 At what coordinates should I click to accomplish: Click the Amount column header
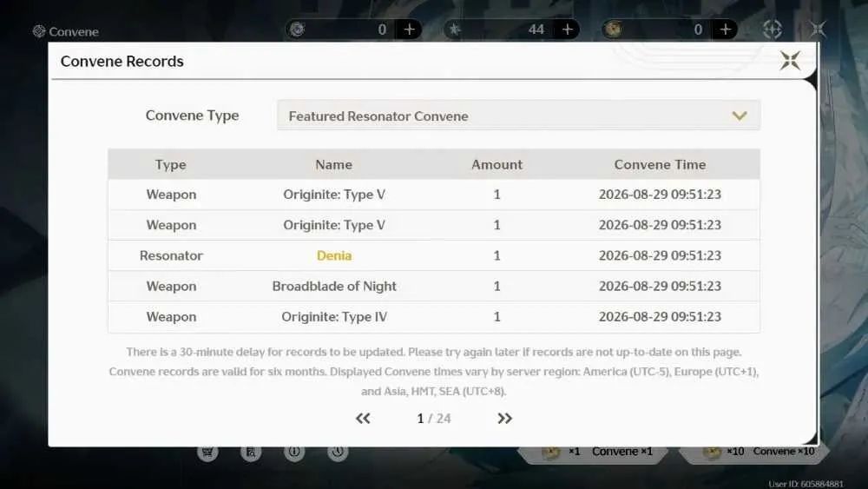pyautogui.click(x=496, y=164)
